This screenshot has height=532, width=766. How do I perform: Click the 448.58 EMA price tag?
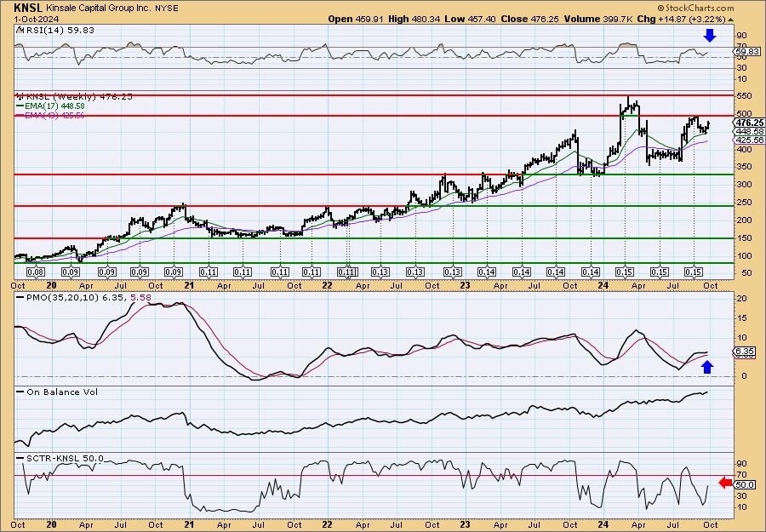pyautogui.click(x=751, y=131)
